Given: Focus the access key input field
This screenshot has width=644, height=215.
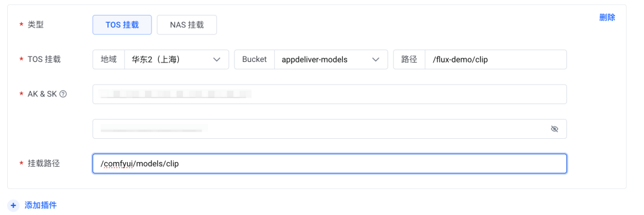Looking at the screenshot, I should click(329, 94).
